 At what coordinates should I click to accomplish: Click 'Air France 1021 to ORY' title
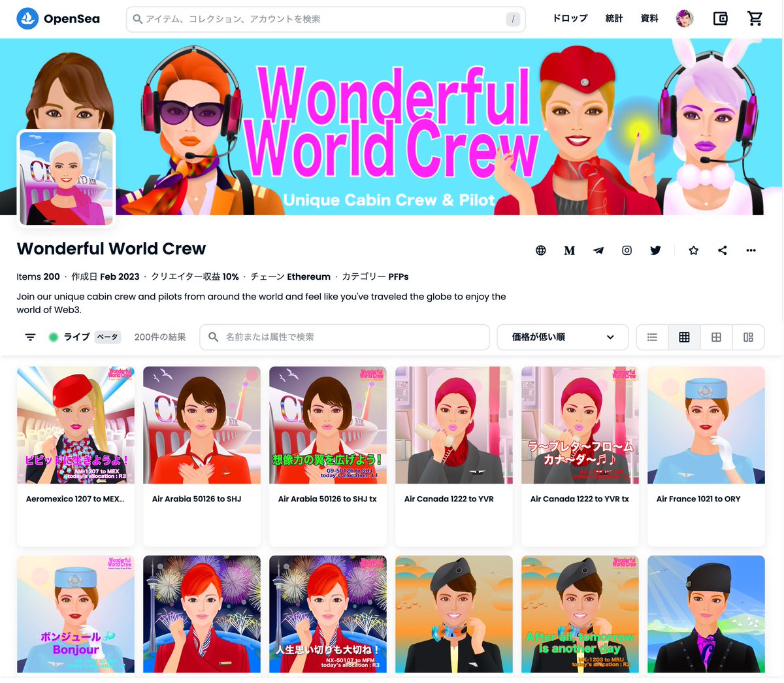point(698,499)
